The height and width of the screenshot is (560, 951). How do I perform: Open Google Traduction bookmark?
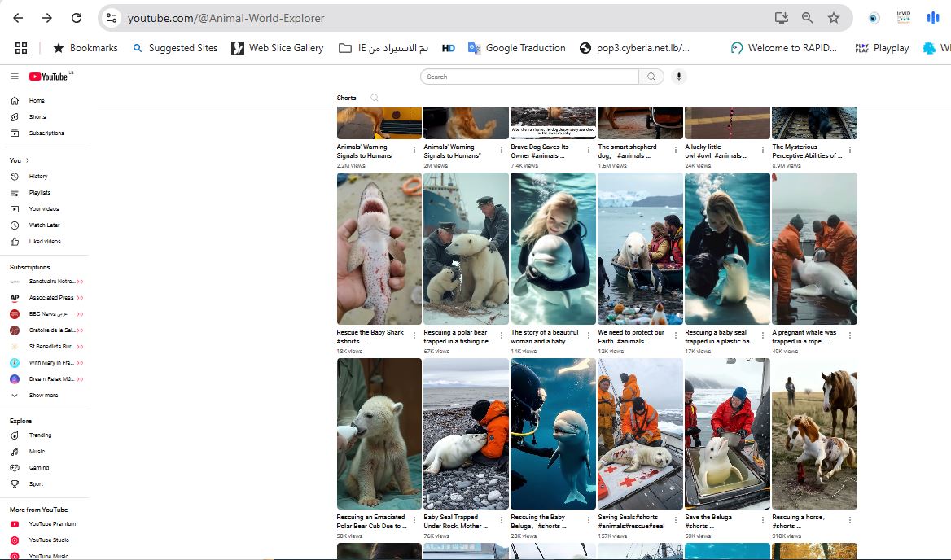tap(516, 48)
